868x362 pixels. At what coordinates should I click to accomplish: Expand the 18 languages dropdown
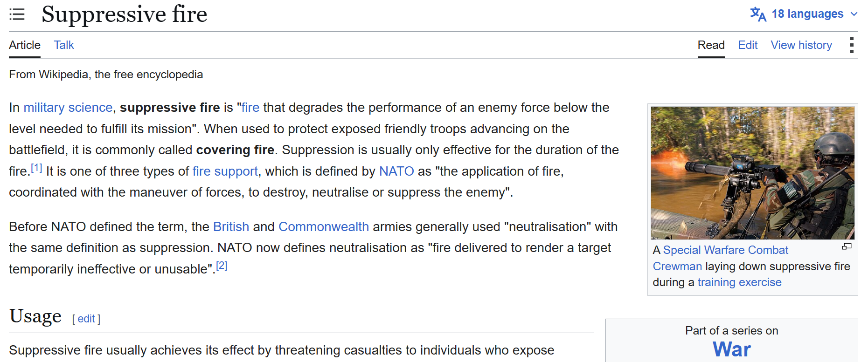pos(804,14)
